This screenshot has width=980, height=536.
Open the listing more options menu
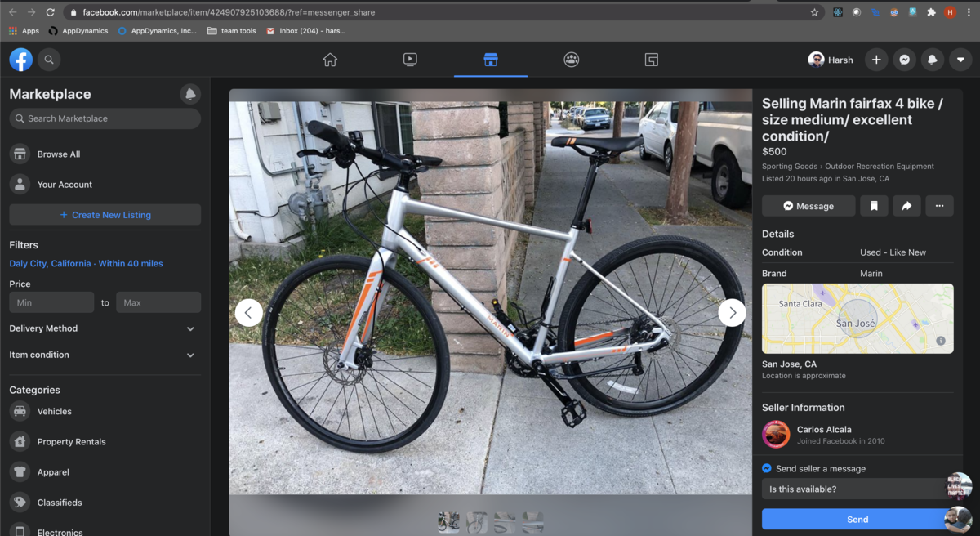939,206
